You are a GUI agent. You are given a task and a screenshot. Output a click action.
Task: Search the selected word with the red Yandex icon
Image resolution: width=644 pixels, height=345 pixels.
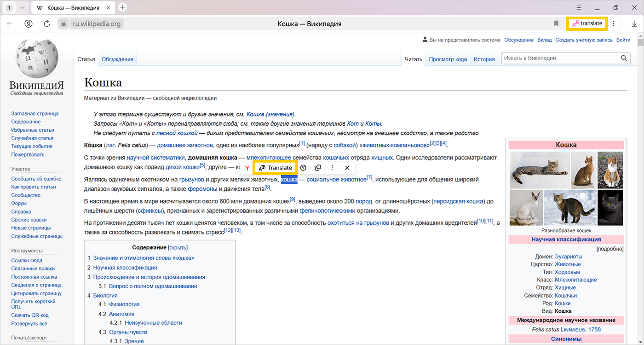pos(247,168)
